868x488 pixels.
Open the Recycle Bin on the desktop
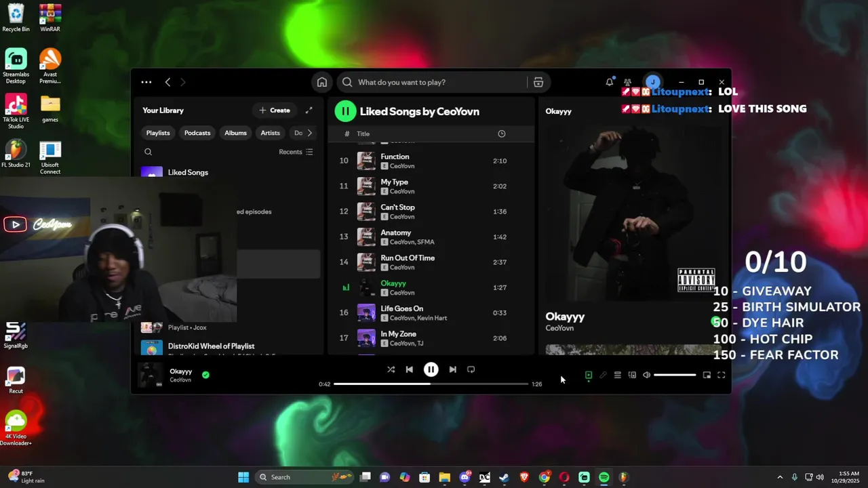click(x=16, y=18)
